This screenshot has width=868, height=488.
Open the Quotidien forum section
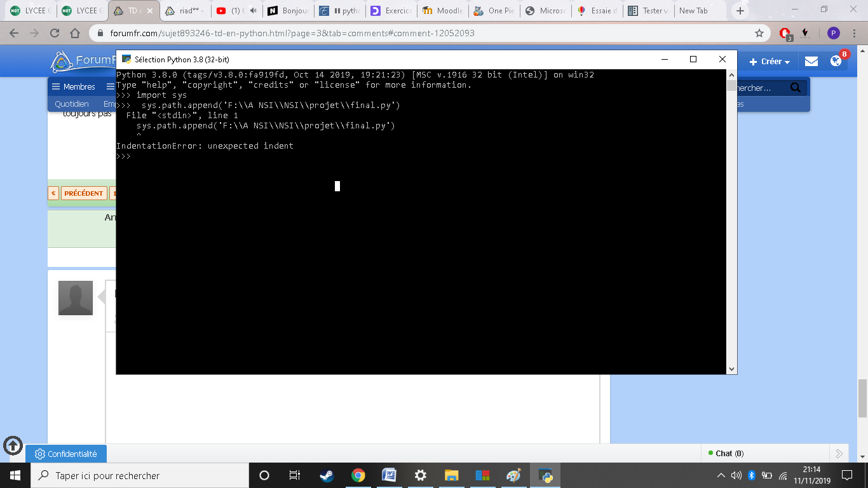point(72,104)
